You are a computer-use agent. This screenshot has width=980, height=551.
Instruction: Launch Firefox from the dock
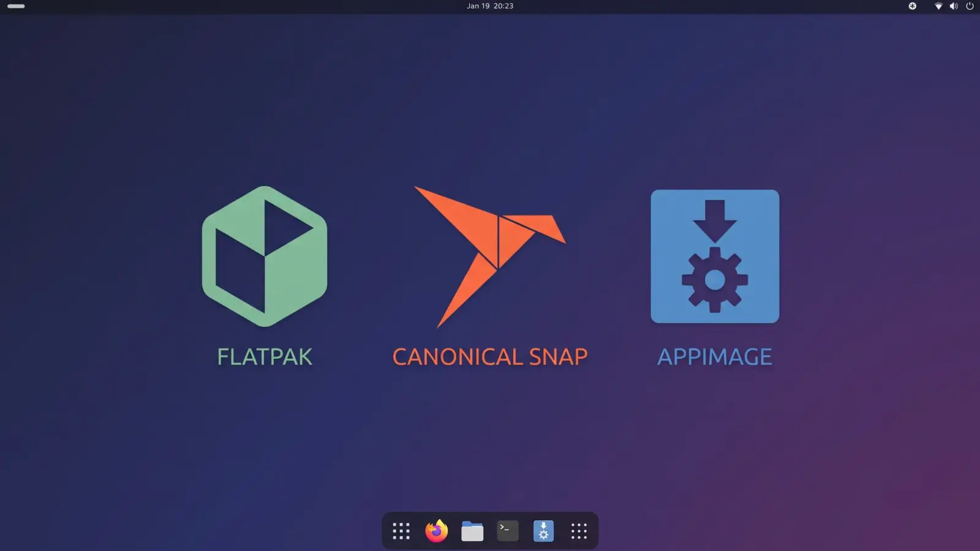click(x=437, y=531)
